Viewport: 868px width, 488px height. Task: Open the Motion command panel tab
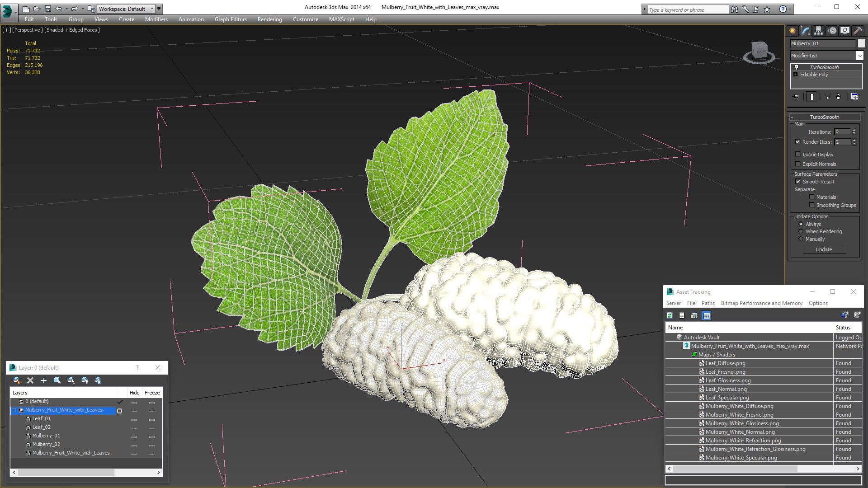[832, 31]
